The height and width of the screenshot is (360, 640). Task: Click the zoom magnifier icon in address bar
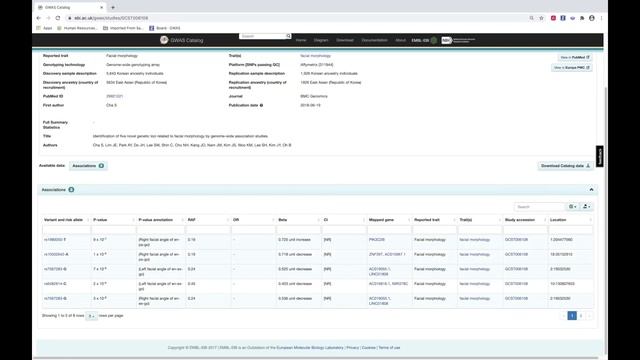[x=531, y=18]
